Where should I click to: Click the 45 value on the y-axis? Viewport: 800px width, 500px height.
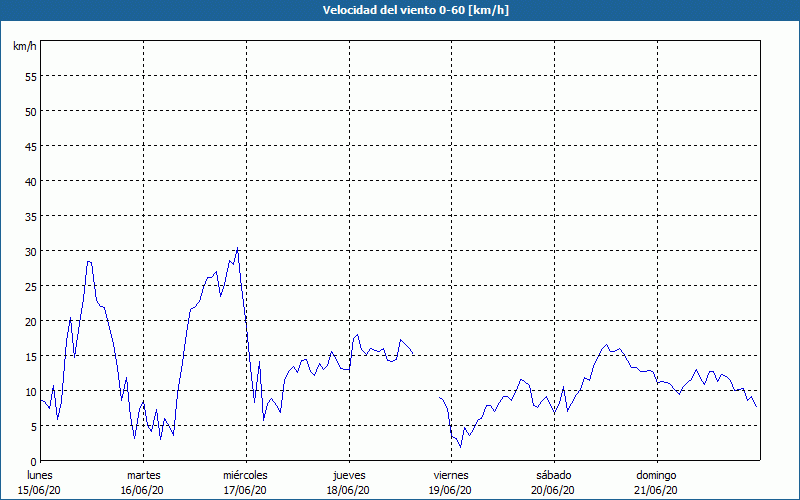[31, 146]
